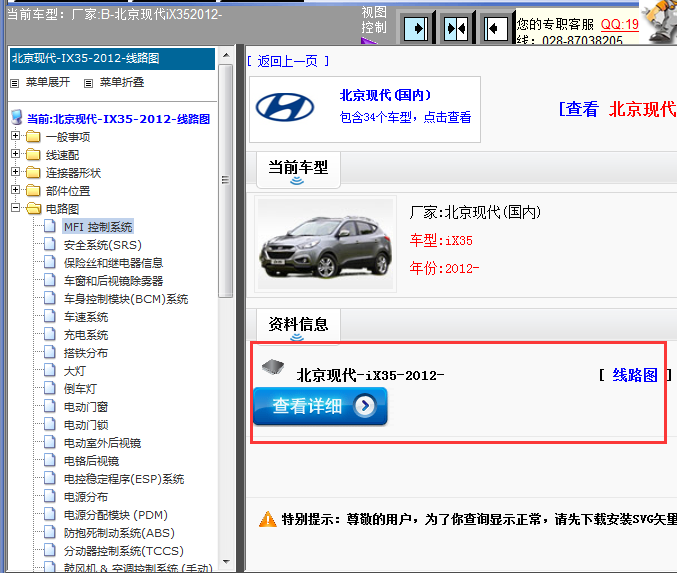This screenshot has height=573, width=677.
Task: Click the document icon for 大灯
Action: (x=50, y=370)
